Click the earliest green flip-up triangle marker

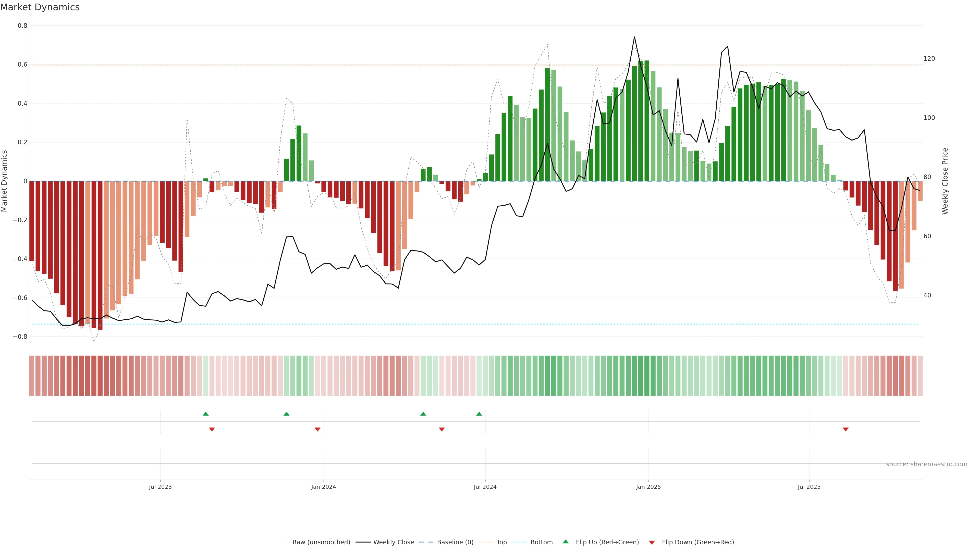(x=205, y=414)
